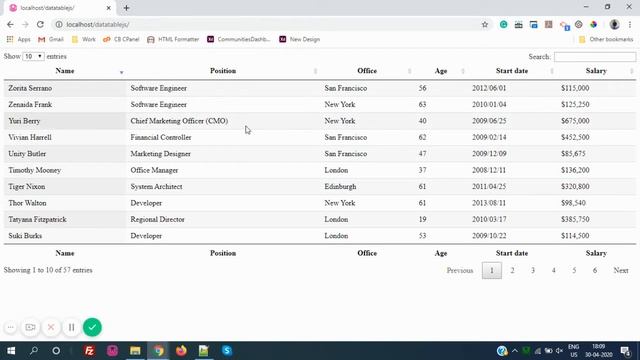Image resolution: width=640 pixels, height=360 pixels.
Task: Click the colorful extension icon beside profile avatar
Action: (x=593, y=24)
